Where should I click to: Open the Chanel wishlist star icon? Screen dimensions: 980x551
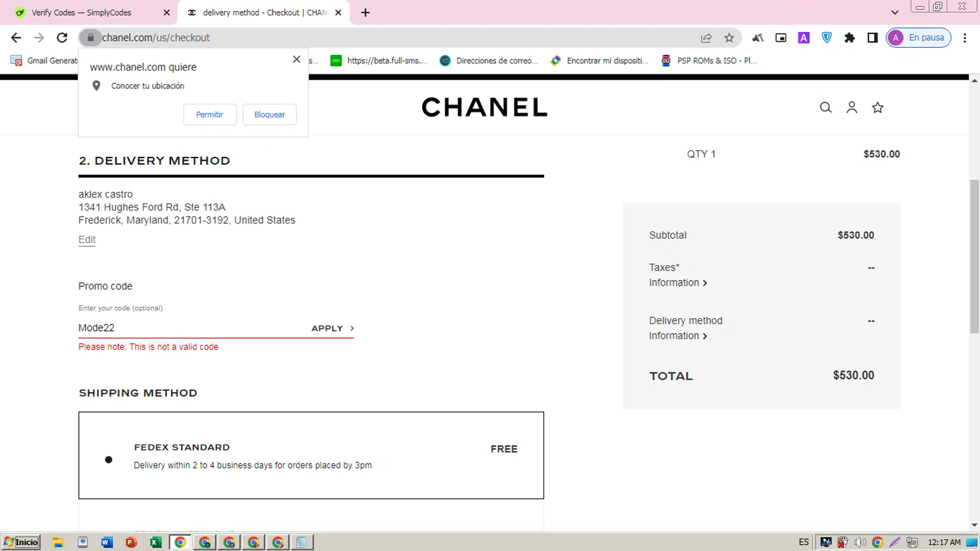click(877, 107)
